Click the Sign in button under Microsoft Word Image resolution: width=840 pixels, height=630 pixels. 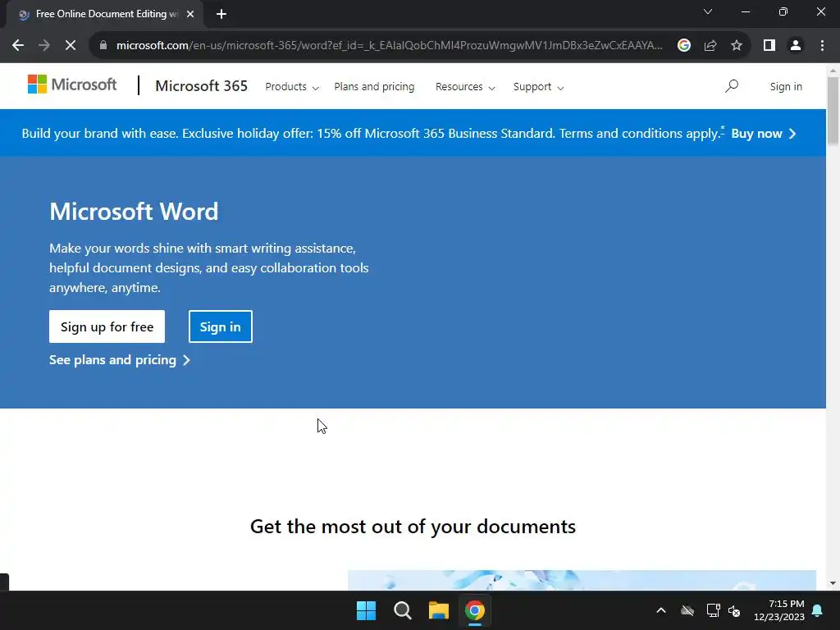[x=220, y=326]
